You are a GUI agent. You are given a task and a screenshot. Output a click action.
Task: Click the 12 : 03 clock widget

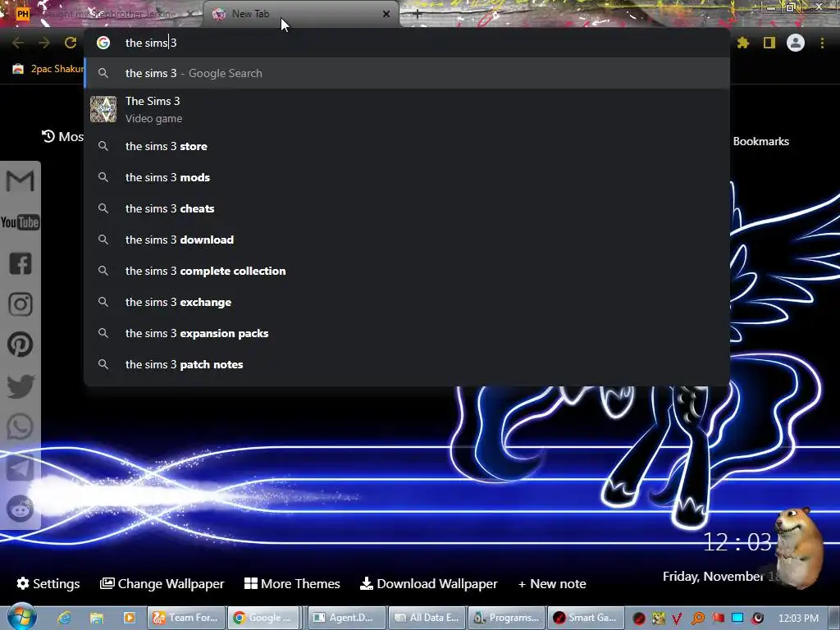tap(737, 542)
